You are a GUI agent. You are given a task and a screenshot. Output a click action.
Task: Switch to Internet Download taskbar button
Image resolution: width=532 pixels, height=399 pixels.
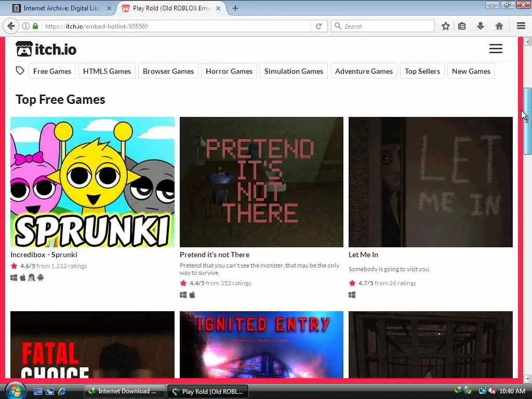tap(124, 391)
